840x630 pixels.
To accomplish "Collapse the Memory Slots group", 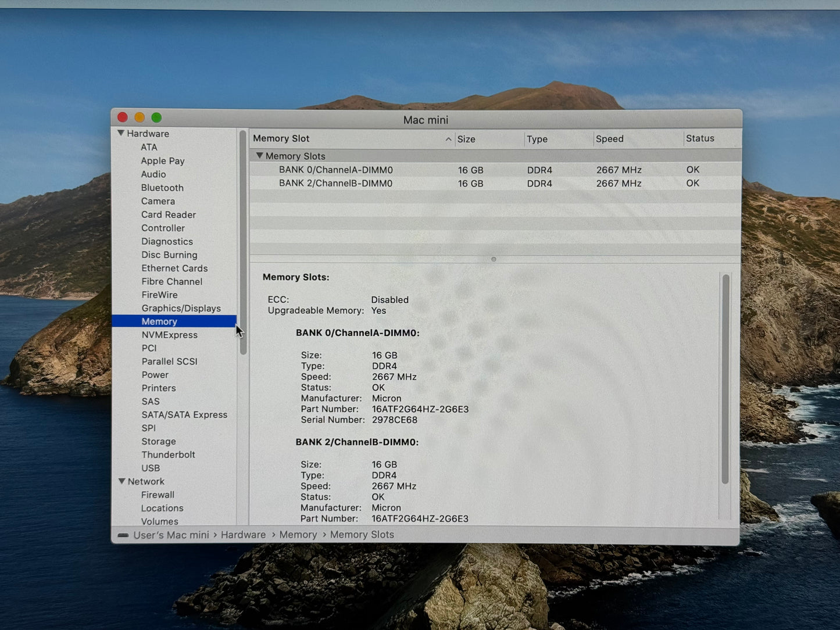I will (259, 156).
